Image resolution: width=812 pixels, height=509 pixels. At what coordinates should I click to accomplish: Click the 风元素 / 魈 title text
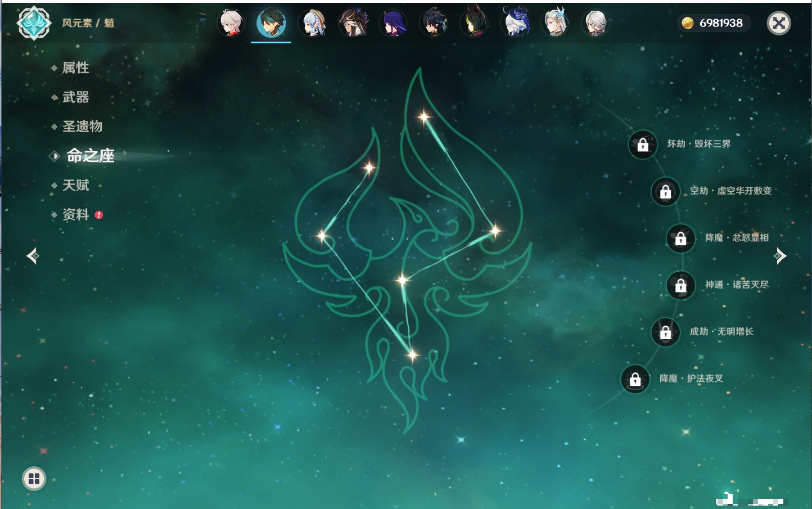(88, 23)
